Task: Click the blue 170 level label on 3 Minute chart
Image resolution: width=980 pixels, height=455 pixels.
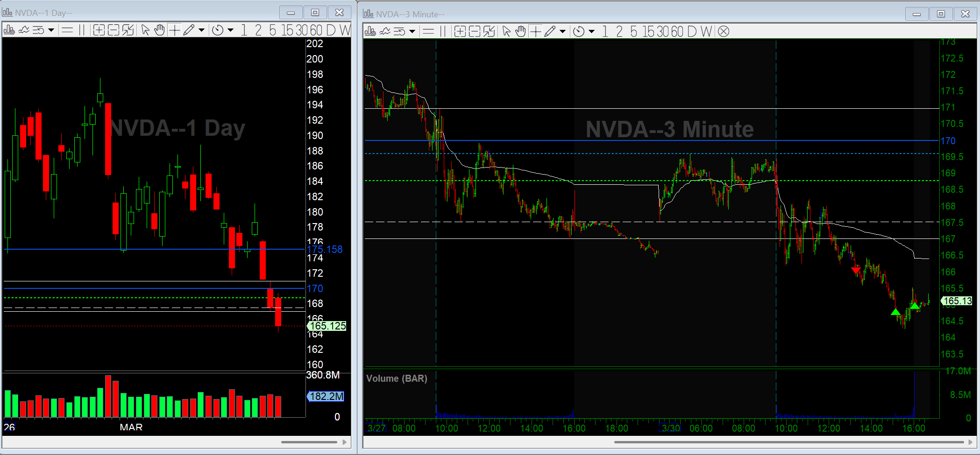Action: click(x=948, y=140)
